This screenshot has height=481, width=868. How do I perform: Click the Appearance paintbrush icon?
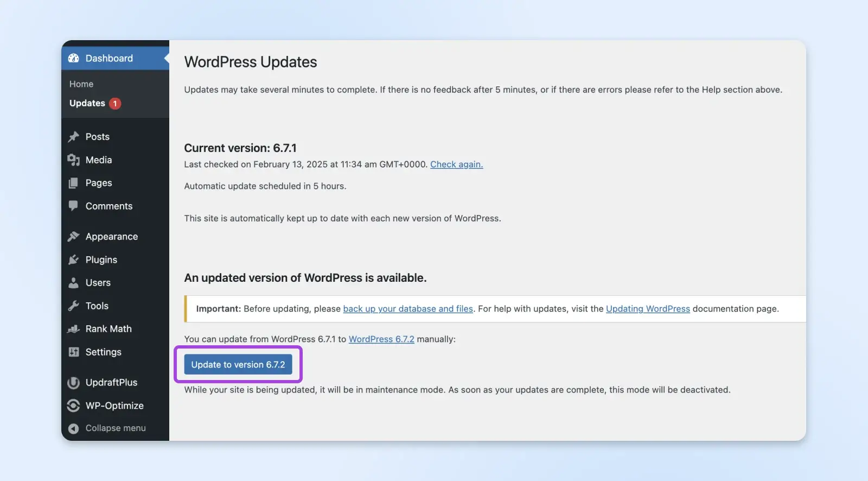74,237
